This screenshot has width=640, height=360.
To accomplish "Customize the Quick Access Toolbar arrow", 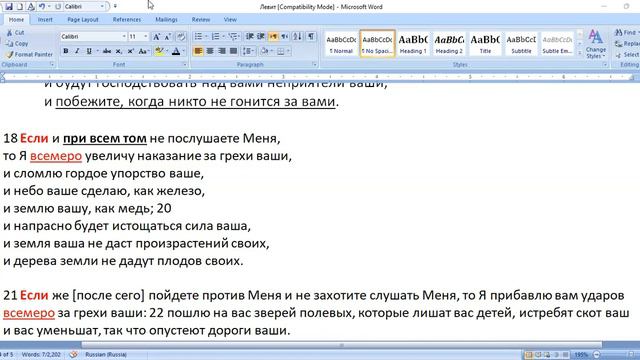I will coord(115,7).
